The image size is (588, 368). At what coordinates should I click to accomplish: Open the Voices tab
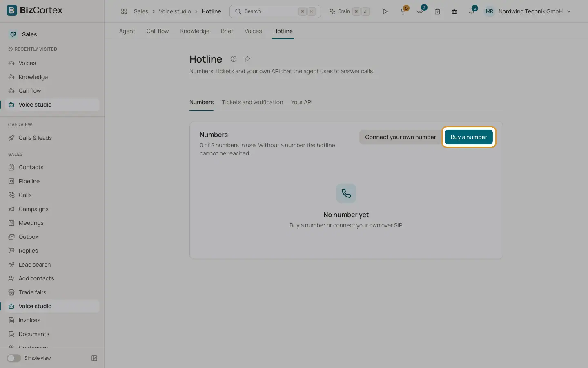point(253,31)
